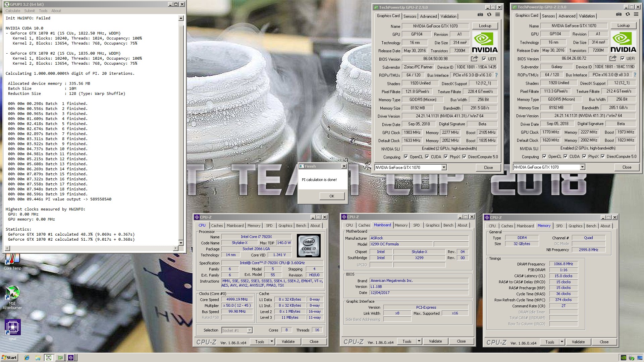Click the Bus Interface question mark beside x8 3.0

(x=635, y=75)
